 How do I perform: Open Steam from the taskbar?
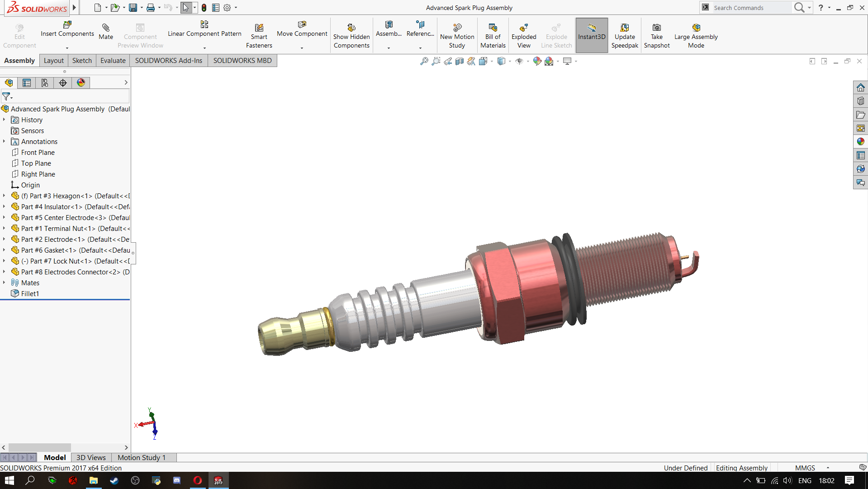click(x=114, y=480)
